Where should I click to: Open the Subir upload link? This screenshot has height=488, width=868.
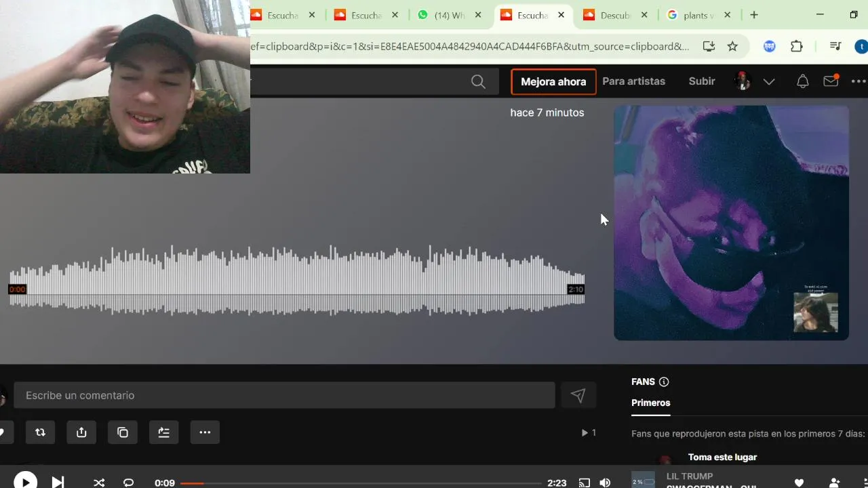pos(702,81)
